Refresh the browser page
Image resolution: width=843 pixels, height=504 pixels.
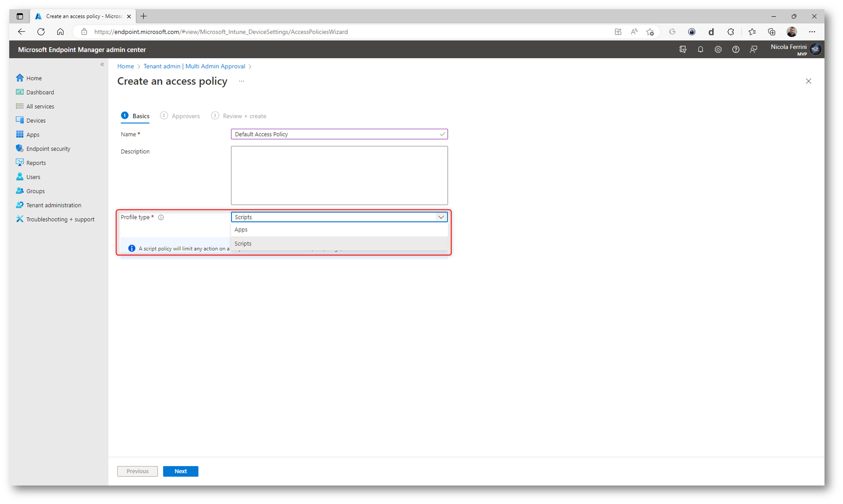41,32
